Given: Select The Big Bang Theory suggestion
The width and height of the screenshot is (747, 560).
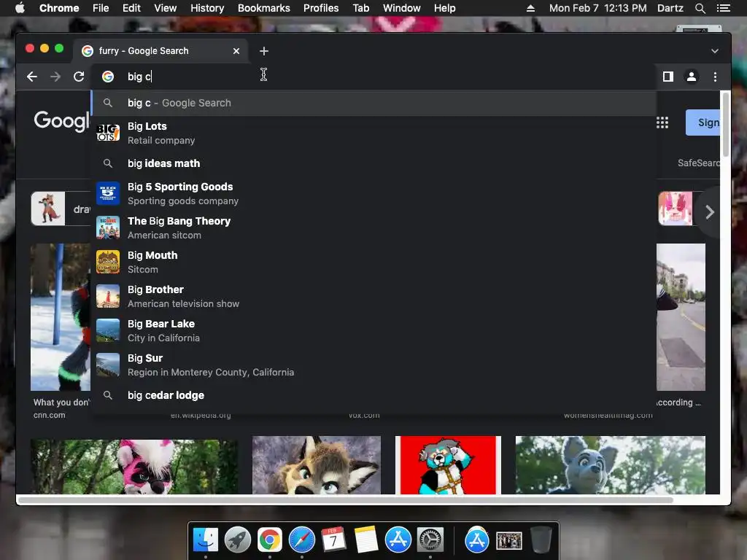Looking at the screenshot, I should point(373,227).
